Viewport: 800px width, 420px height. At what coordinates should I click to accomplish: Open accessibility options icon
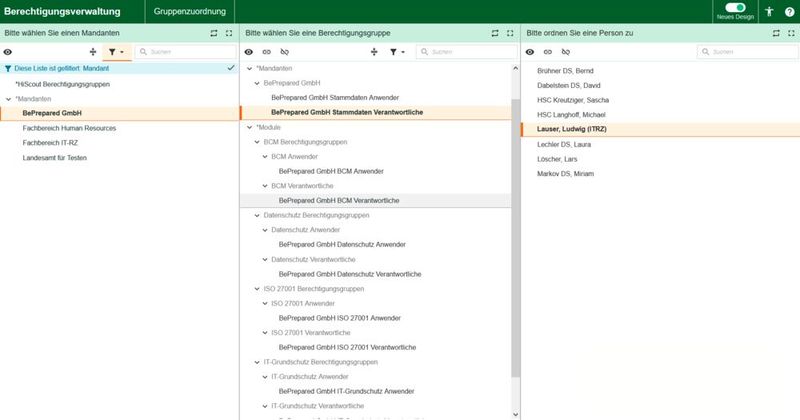(769, 12)
